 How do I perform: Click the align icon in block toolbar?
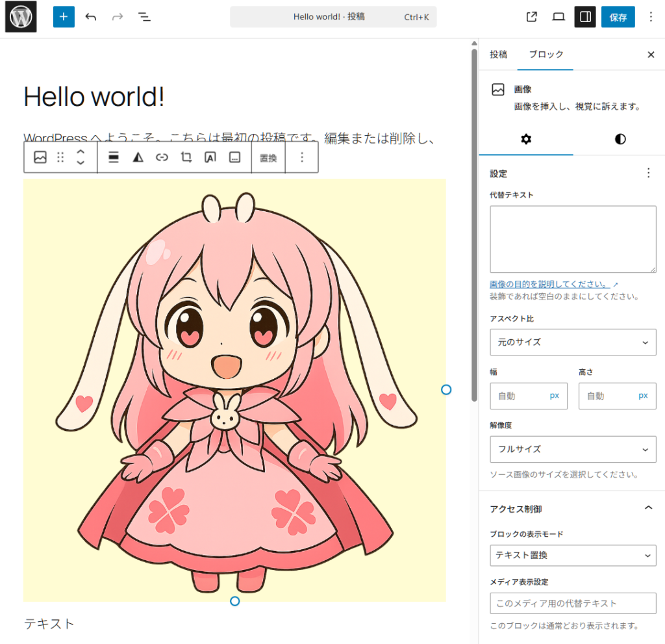[114, 157]
